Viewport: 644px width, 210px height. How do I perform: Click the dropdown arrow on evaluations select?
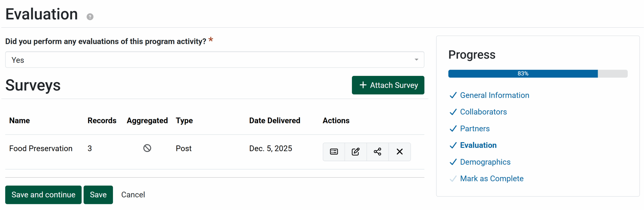[x=416, y=60]
